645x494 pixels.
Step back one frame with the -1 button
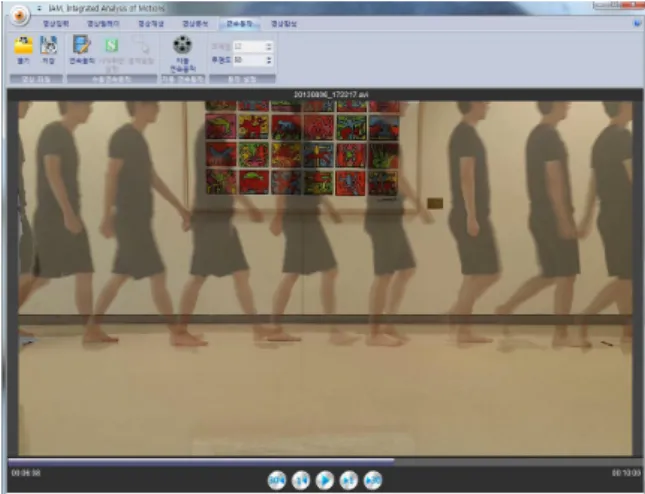point(301,480)
